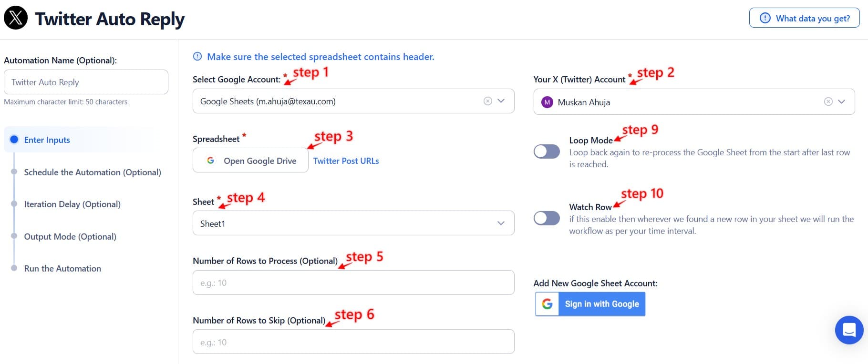Click the Automation Name input field
The width and height of the screenshot is (868, 364).
point(86,82)
